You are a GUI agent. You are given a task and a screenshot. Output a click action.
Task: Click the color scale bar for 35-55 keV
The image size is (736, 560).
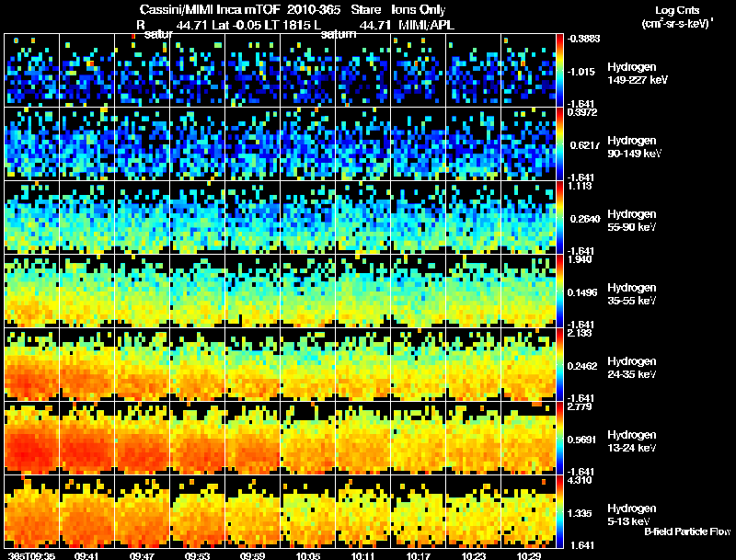pyautogui.click(x=559, y=291)
